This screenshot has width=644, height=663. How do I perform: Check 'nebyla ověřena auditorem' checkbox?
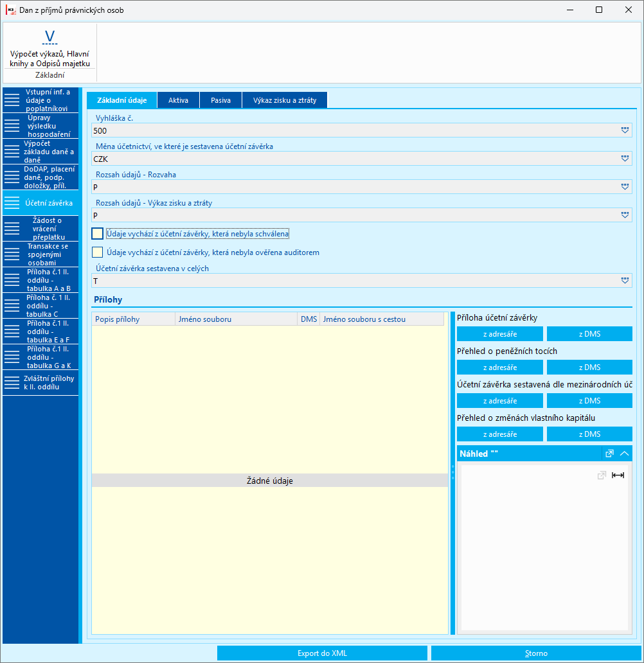click(97, 252)
